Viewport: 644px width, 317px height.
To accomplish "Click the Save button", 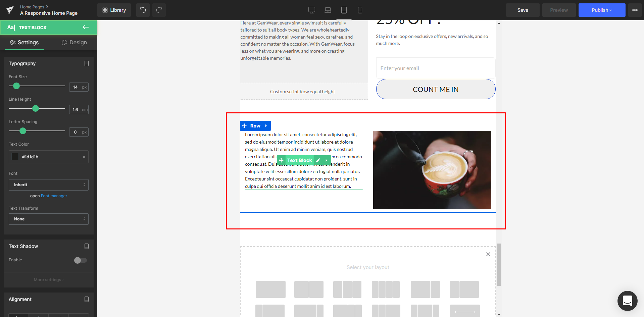I will (523, 10).
